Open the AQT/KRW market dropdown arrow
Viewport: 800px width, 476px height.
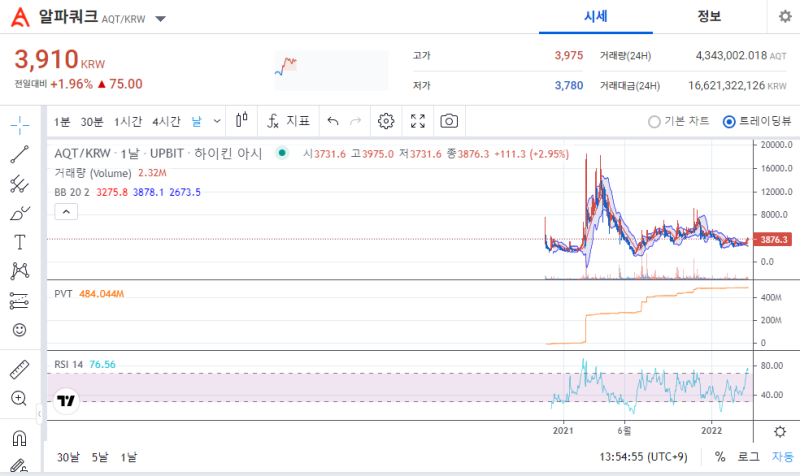pyautogui.click(x=160, y=19)
